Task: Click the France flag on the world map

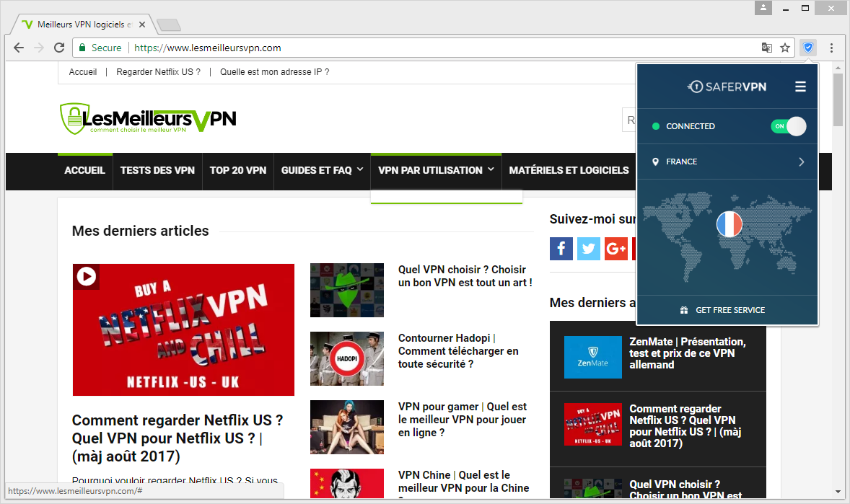Action: [729, 224]
